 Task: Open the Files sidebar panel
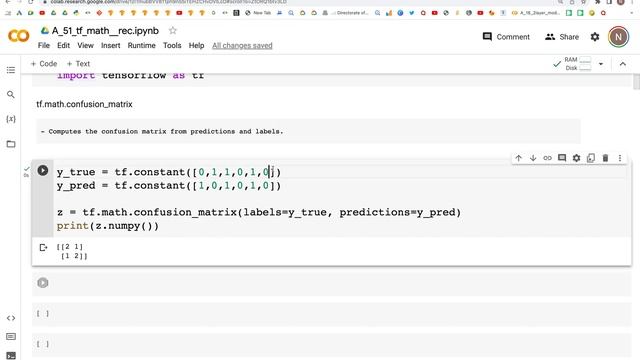click(11, 144)
